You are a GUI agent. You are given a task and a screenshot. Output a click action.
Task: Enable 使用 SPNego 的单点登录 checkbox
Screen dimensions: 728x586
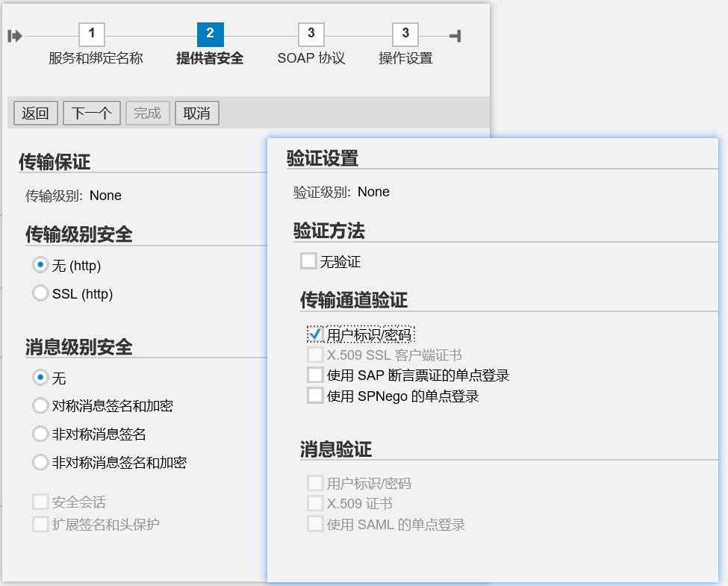point(315,396)
